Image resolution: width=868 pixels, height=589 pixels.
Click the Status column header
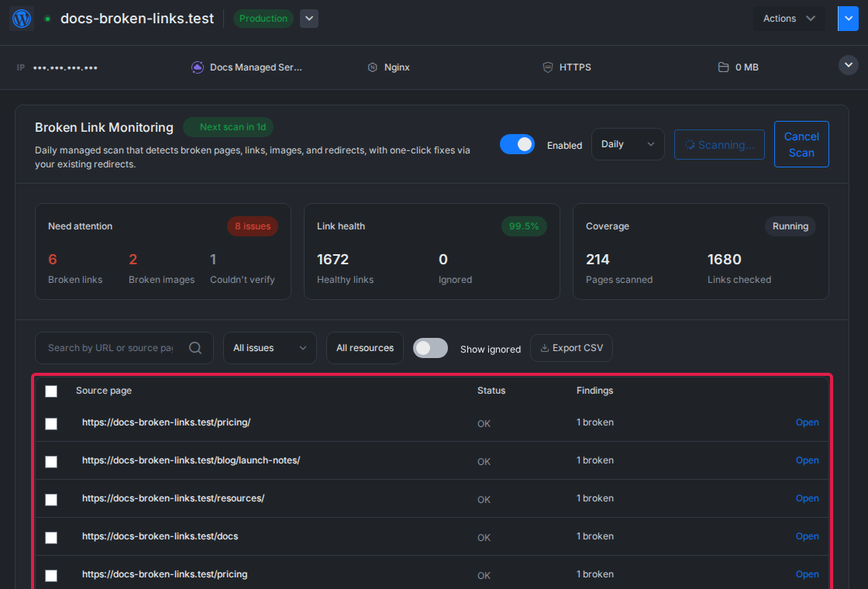coord(491,391)
